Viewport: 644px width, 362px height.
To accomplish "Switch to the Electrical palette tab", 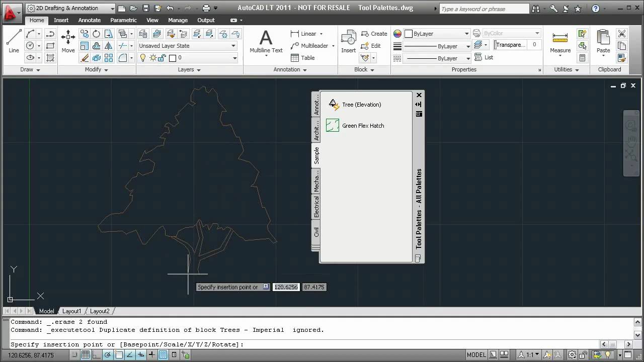I will click(x=316, y=207).
